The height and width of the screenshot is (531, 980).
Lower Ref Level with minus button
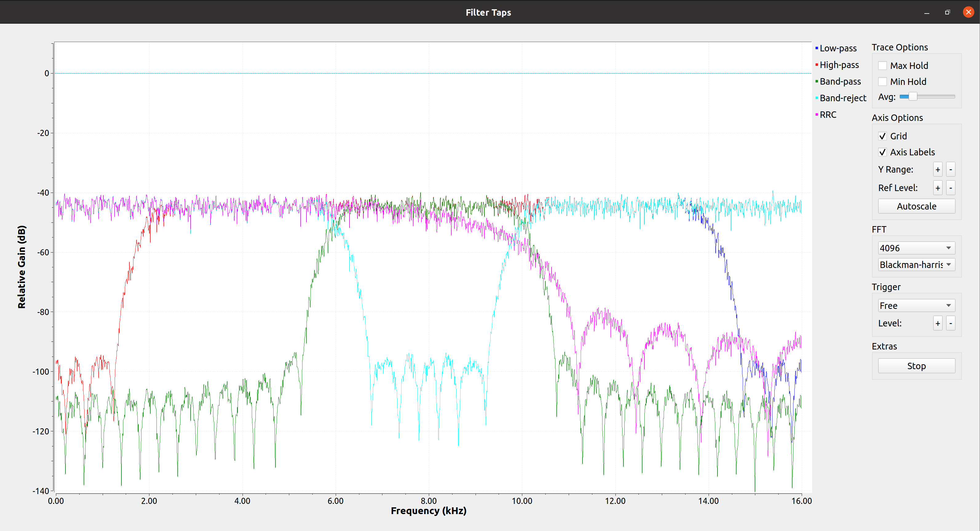tap(950, 188)
